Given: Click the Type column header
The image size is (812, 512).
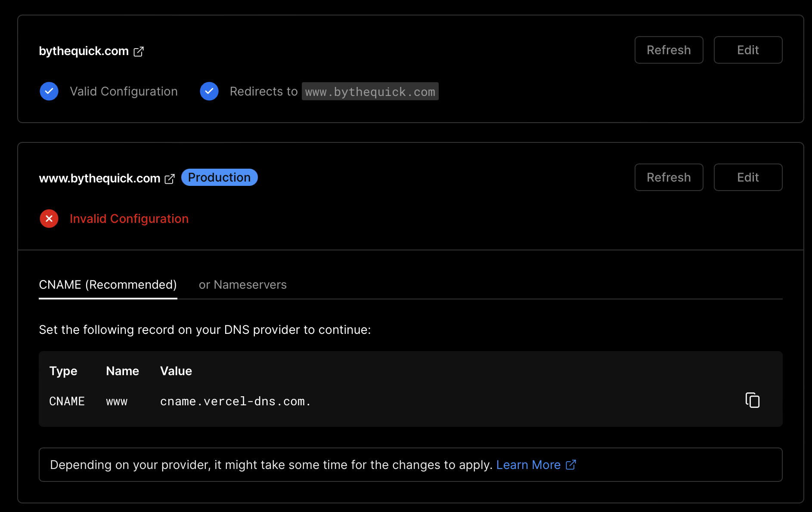Looking at the screenshot, I should [63, 371].
